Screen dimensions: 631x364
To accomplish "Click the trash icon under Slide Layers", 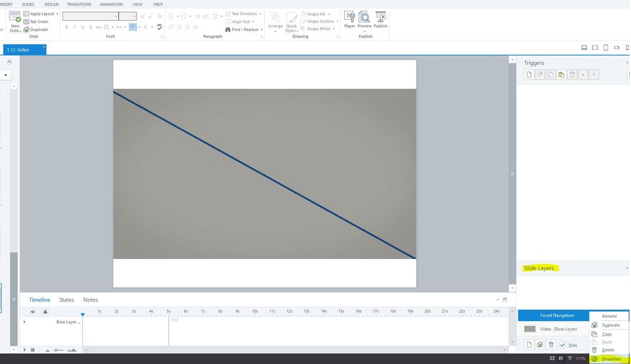I will point(551,344).
